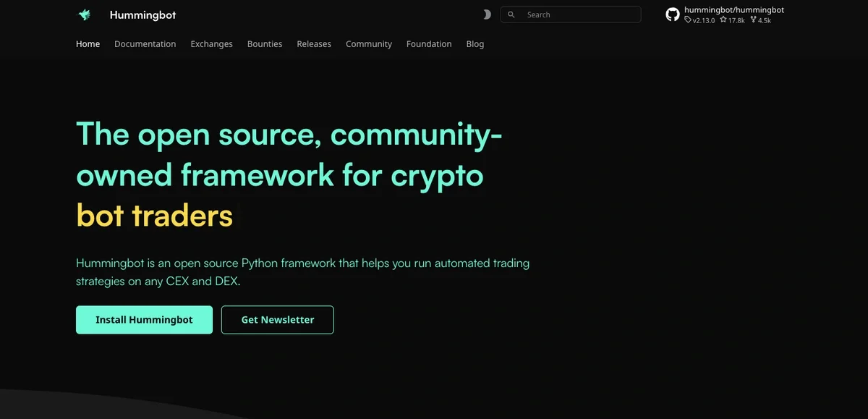
Task: Click the Hummingbot butterfly logo
Action: 84,14
